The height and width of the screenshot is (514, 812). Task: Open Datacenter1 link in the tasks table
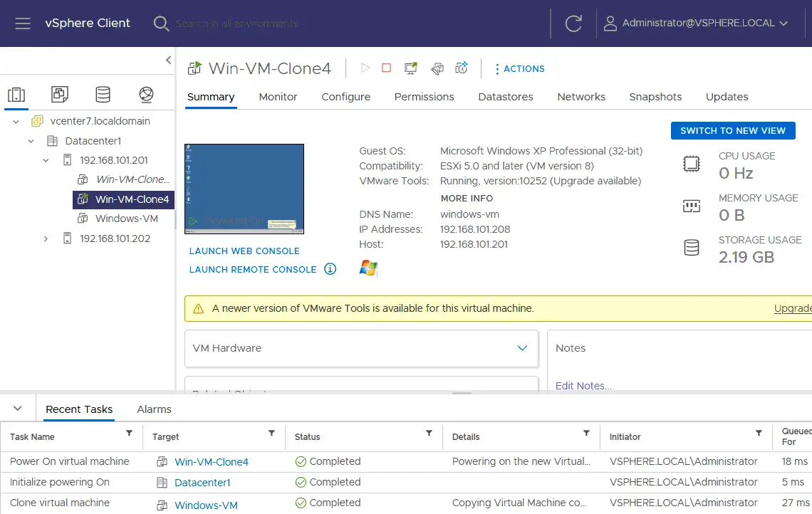point(202,483)
